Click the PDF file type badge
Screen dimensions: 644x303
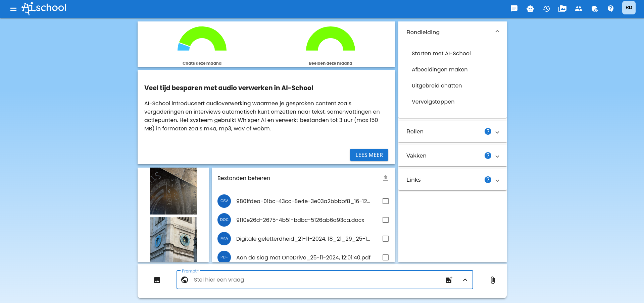point(224,257)
